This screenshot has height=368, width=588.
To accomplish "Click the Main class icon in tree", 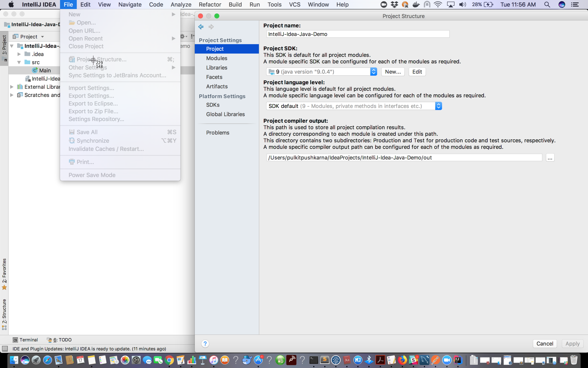I will pyautogui.click(x=35, y=70).
